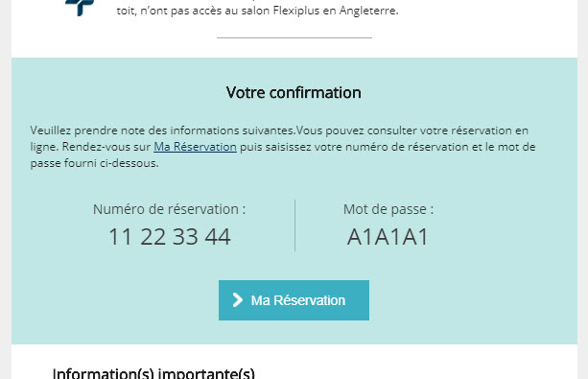
Task: Open the blue Ma Réservation button
Action: (294, 300)
